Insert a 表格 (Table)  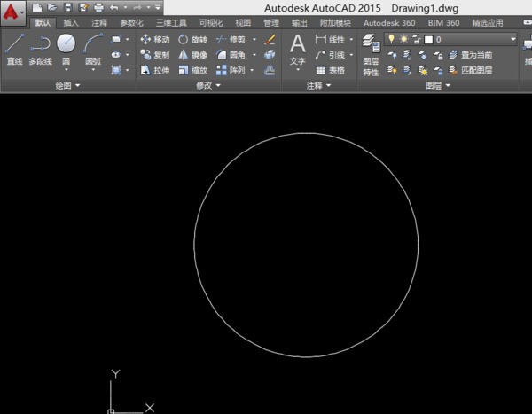tap(330, 70)
